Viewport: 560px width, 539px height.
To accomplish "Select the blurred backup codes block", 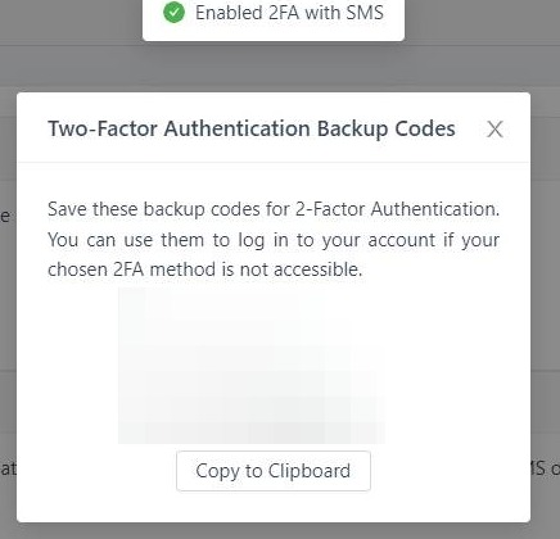I will click(252, 365).
